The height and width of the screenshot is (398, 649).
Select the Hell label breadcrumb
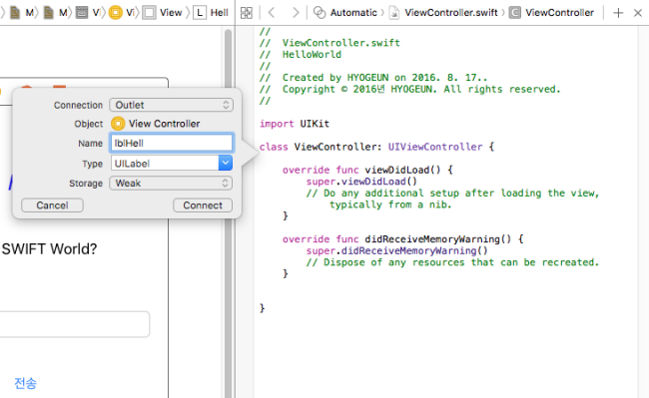pos(211,13)
